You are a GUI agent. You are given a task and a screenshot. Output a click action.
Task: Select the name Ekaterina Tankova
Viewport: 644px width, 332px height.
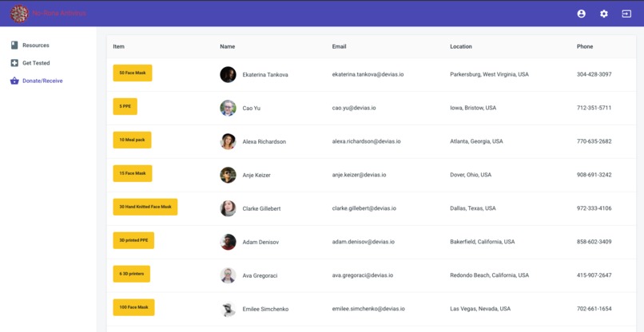pos(265,75)
